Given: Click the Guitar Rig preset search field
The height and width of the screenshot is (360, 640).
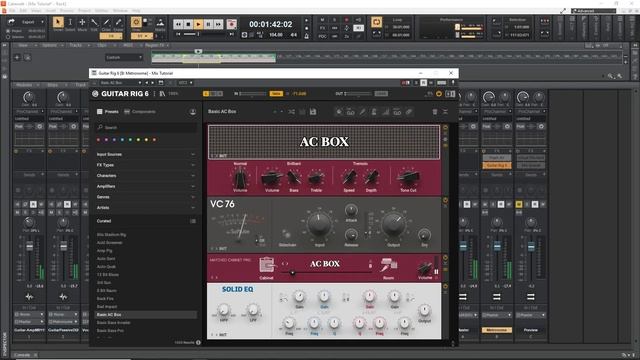Looking at the screenshot, I should tap(146, 127).
